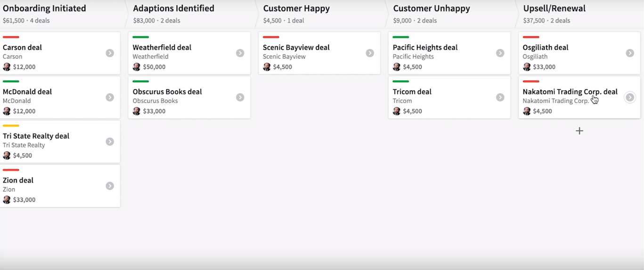Click arrow icon on Weatherfield deal card
This screenshot has height=270, width=644.
(x=240, y=53)
